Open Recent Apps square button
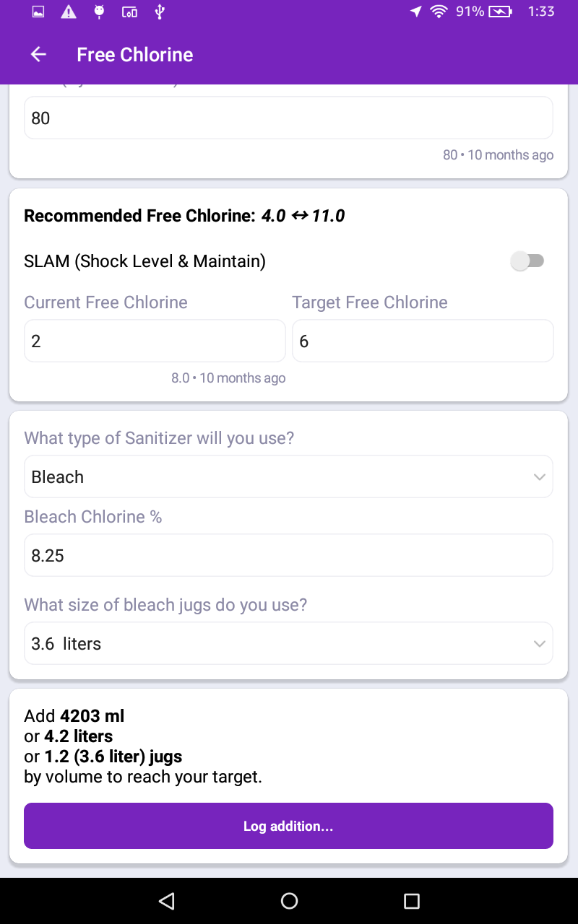Image resolution: width=578 pixels, height=924 pixels. pos(412,900)
